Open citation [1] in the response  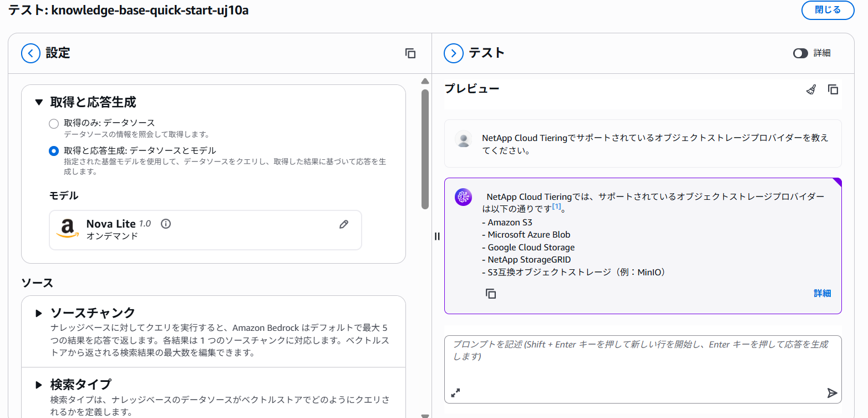[556, 207]
